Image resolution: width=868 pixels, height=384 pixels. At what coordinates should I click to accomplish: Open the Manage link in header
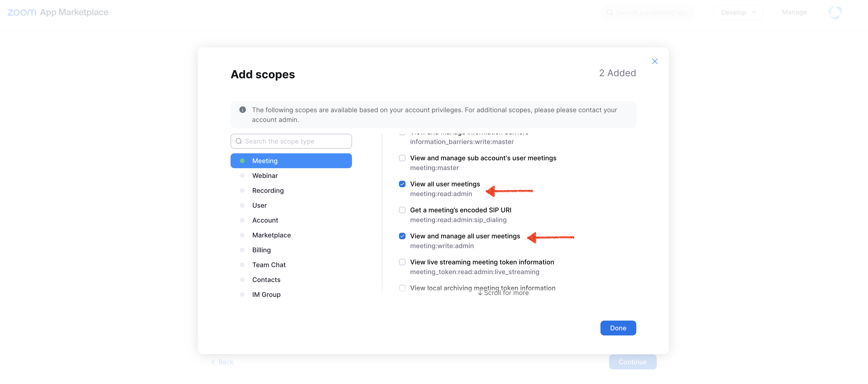pyautogui.click(x=794, y=12)
